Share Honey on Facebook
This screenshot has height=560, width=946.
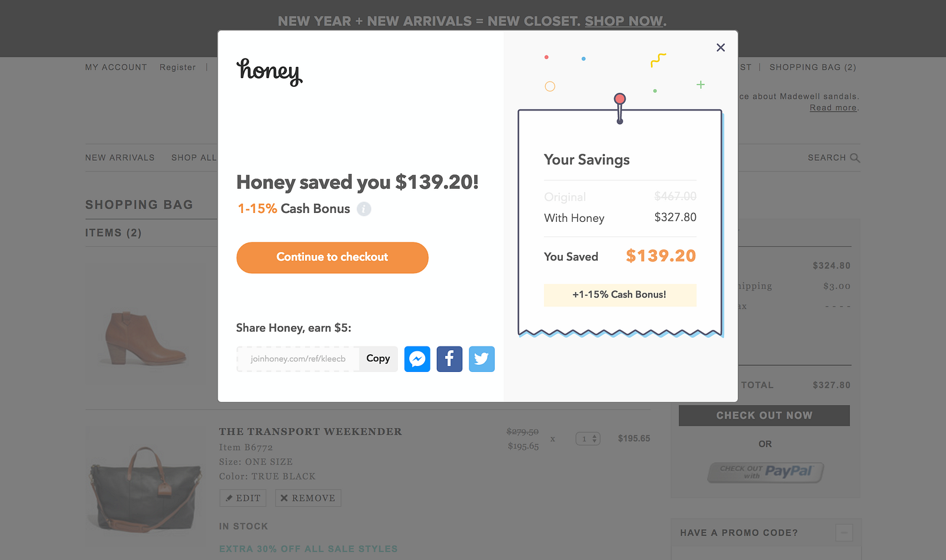449,359
